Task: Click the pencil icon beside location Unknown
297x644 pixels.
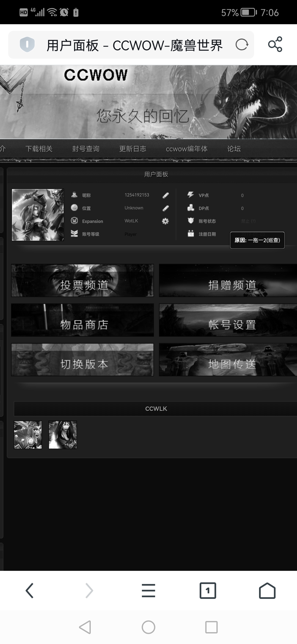Action: point(166,208)
